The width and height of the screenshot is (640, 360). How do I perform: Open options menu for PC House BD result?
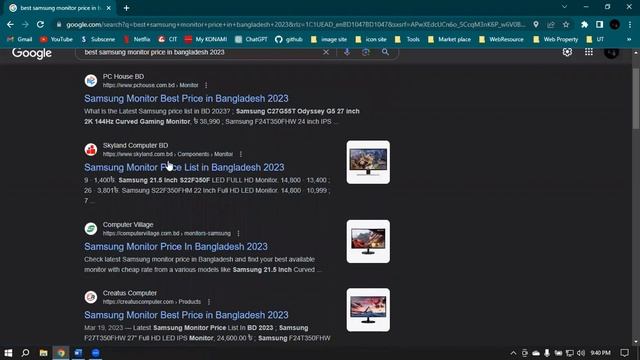206,85
